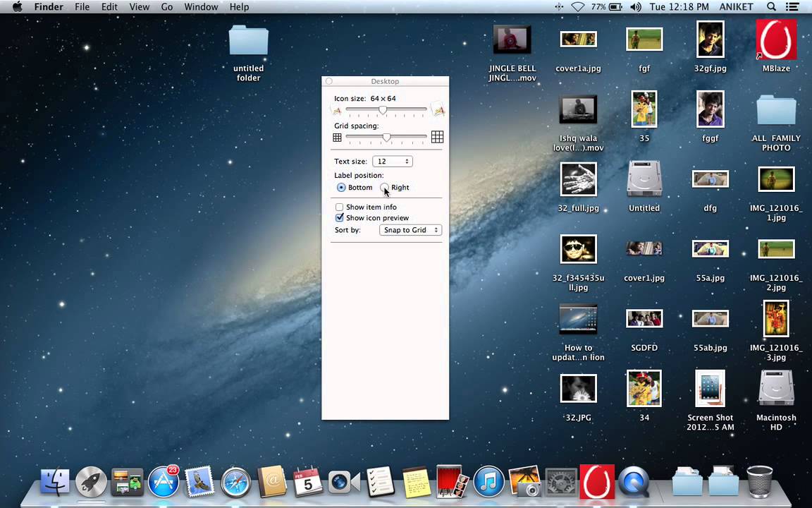Open the Text size dropdown

click(392, 161)
